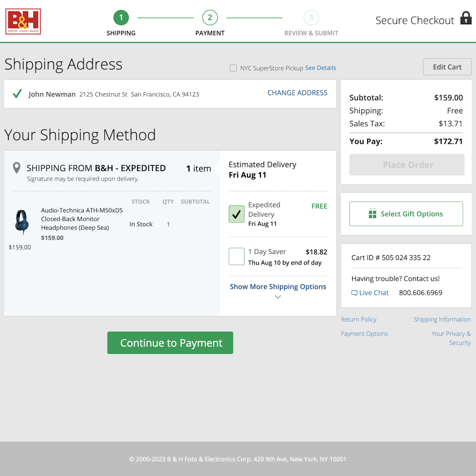Uncheck Expedited Delivery Fri Aug 11
This screenshot has height=476, width=476.
236,214
